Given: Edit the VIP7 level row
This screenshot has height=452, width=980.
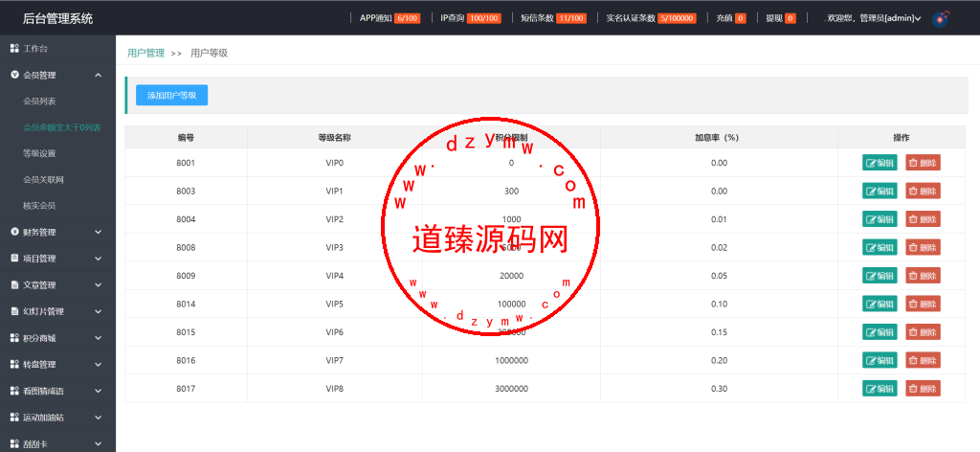Looking at the screenshot, I should (880, 360).
